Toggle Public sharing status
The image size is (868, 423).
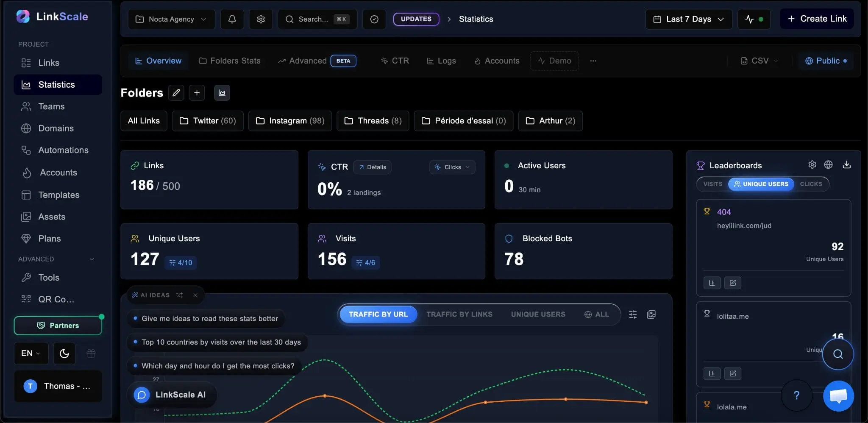[826, 61]
